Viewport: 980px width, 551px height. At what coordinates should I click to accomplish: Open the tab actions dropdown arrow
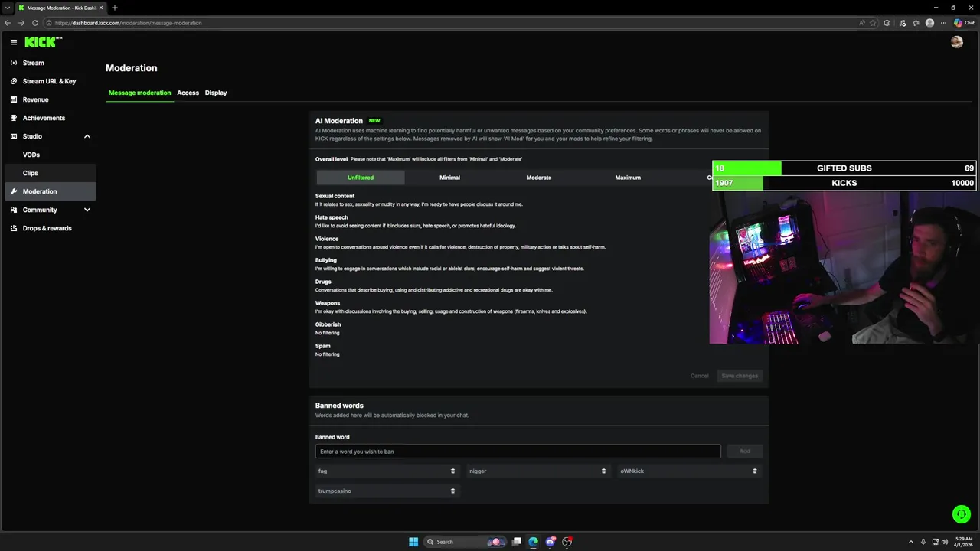coord(7,8)
